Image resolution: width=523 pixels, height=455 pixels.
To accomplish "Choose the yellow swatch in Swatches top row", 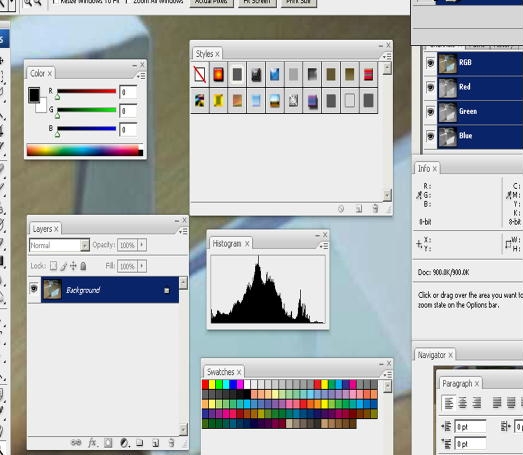I will (212, 384).
